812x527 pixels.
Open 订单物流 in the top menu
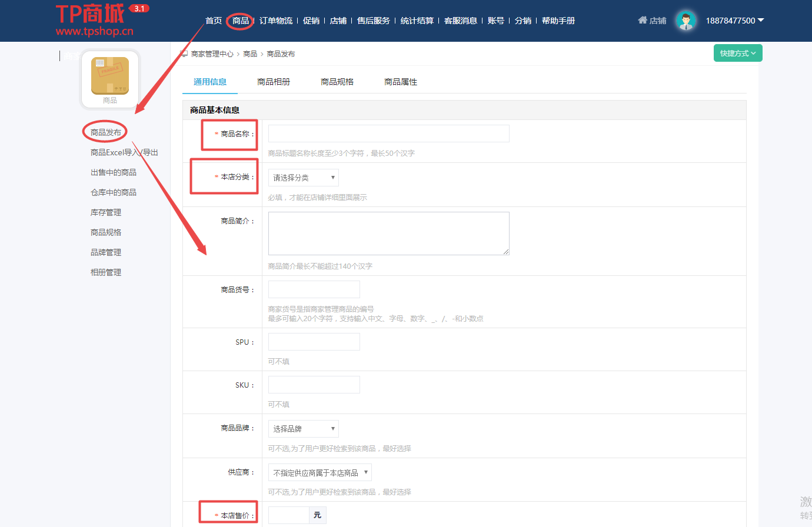point(276,21)
